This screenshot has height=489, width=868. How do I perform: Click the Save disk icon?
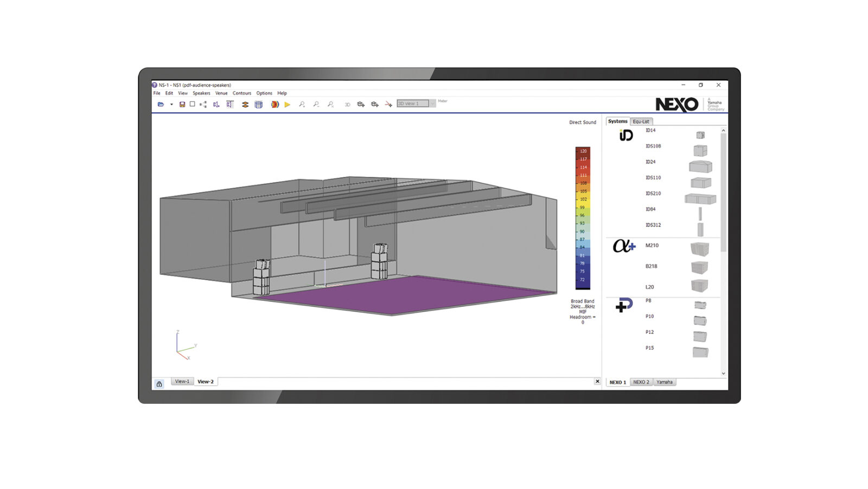point(182,104)
